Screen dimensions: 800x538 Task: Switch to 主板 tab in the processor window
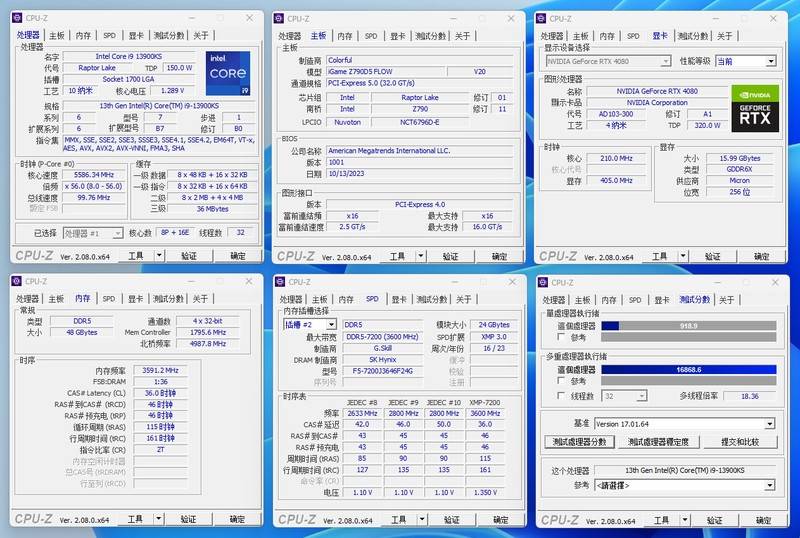[x=57, y=35]
